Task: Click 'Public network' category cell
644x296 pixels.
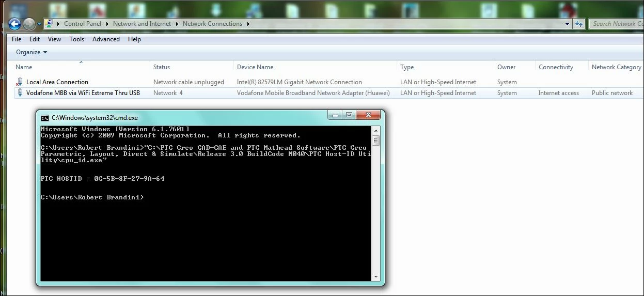Action: coord(612,93)
